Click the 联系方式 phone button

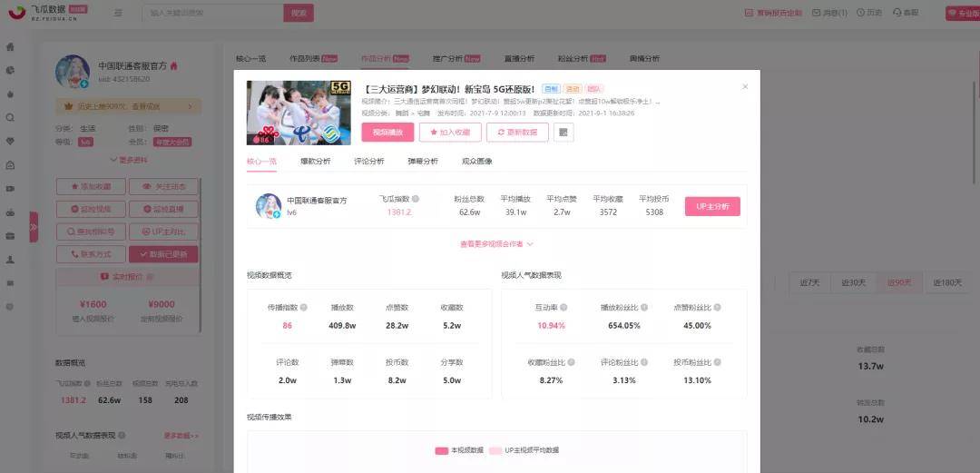(92, 254)
